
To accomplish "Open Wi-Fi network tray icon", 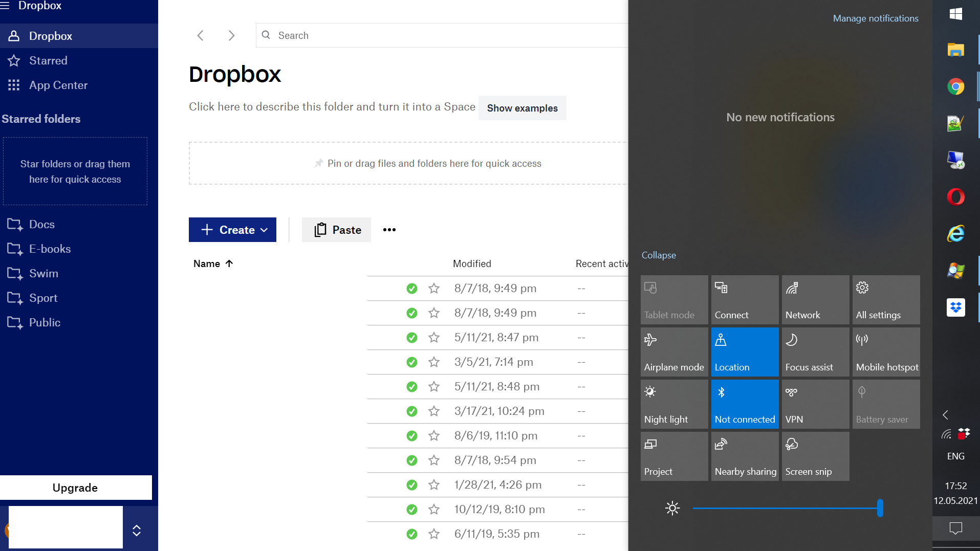I will tap(947, 435).
